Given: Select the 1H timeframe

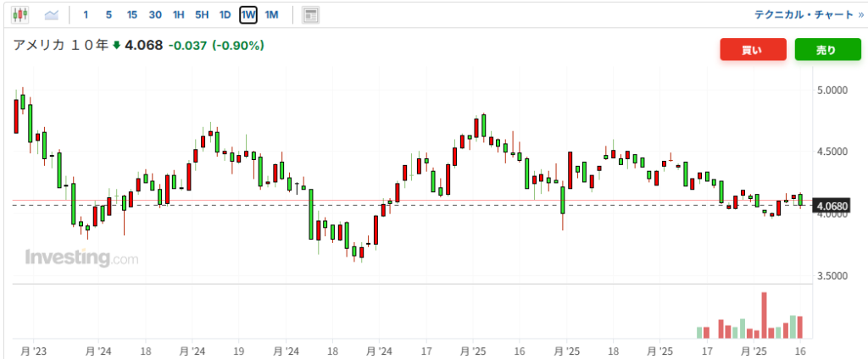Looking at the screenshot, I should tap(178, 14).
